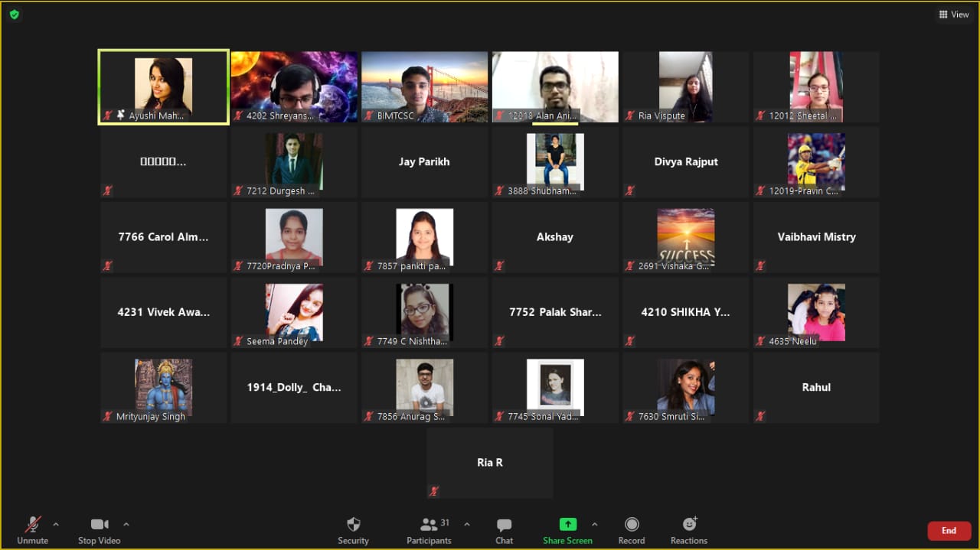Open the View layout menu
The width and height of the screenshot is (980, 550).
coord(954,15)
